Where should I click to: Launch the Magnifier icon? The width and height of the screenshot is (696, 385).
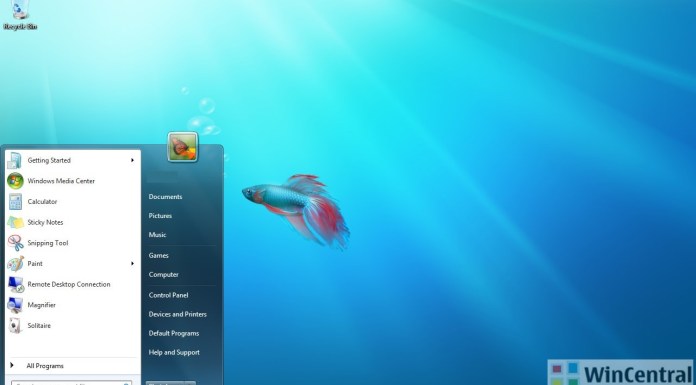(x=15, y=305)
